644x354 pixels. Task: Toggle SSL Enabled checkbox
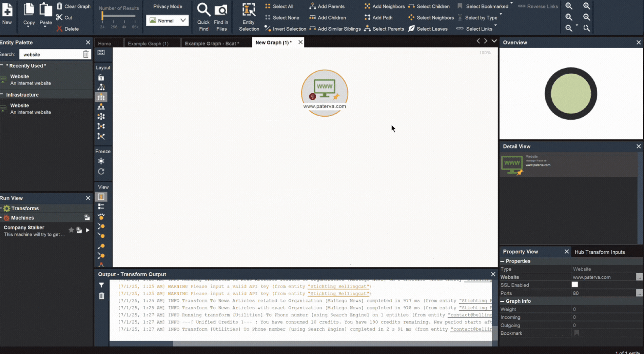click(574, 285)
